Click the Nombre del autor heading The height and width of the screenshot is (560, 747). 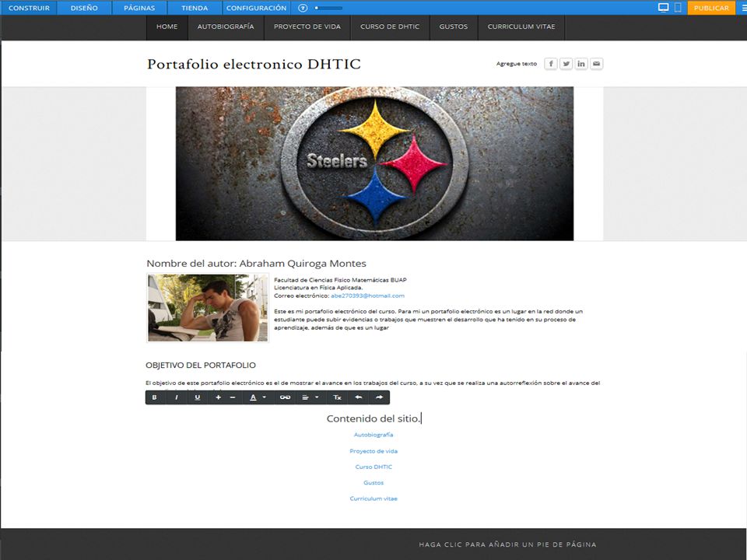coord(256,264)
